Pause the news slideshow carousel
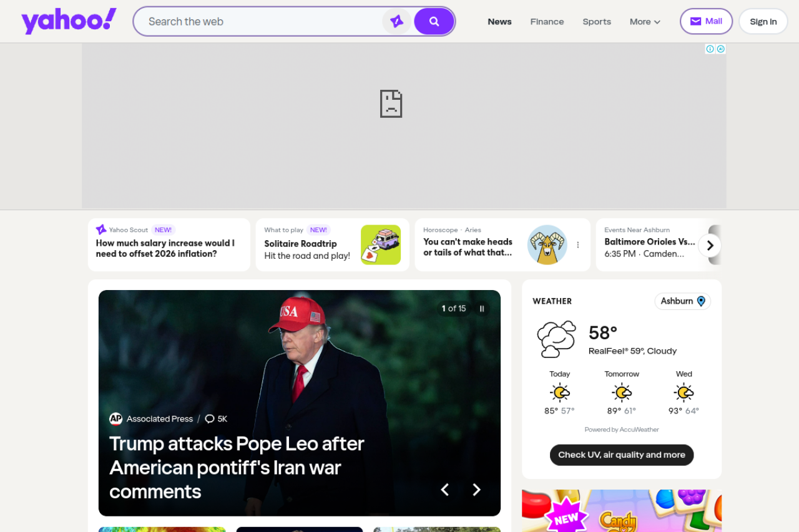Screen dimensions: 799x532 (x=481, y=309)
